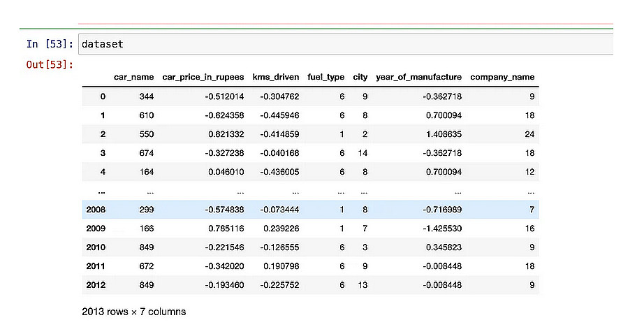Click the Out[53] output prompt
The width and height of the screenshot is (644, 334).
click(49, 65)
